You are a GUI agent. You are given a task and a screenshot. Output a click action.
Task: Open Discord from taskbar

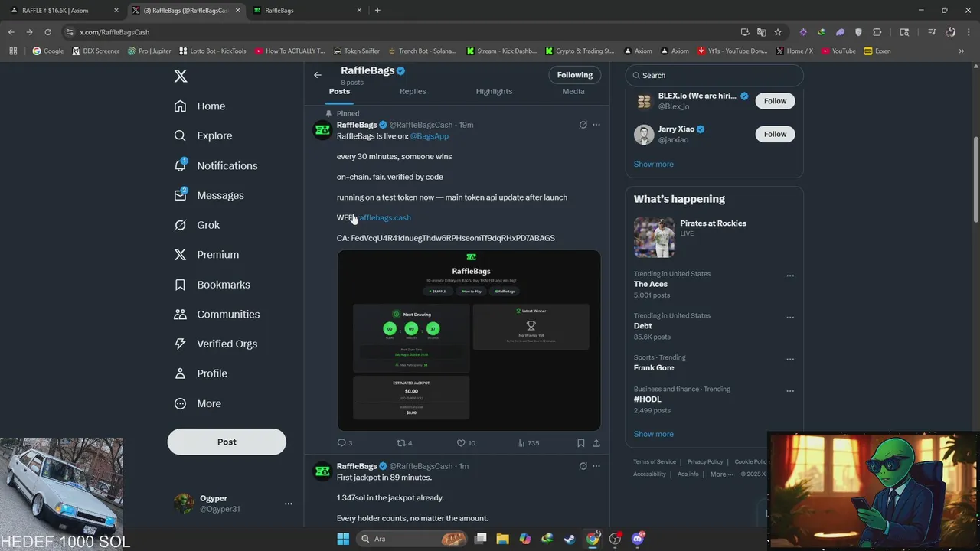(x=638, y=539)
